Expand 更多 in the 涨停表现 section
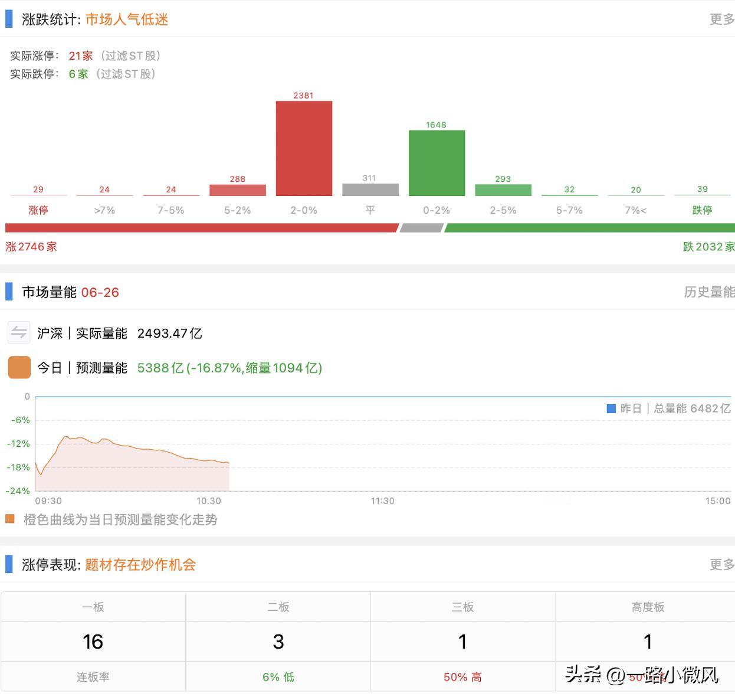Viewport: 735px width, 700px height. point(722,565)
